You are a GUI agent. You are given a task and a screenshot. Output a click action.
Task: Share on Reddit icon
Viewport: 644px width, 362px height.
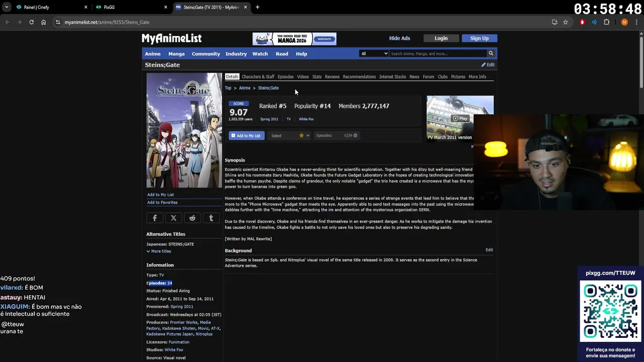[192, 218]
